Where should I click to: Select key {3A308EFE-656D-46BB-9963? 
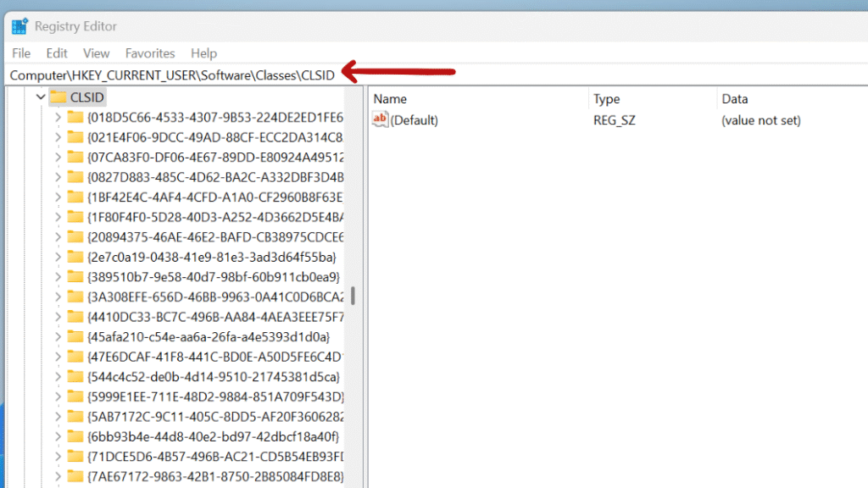[x=215, y=297]
